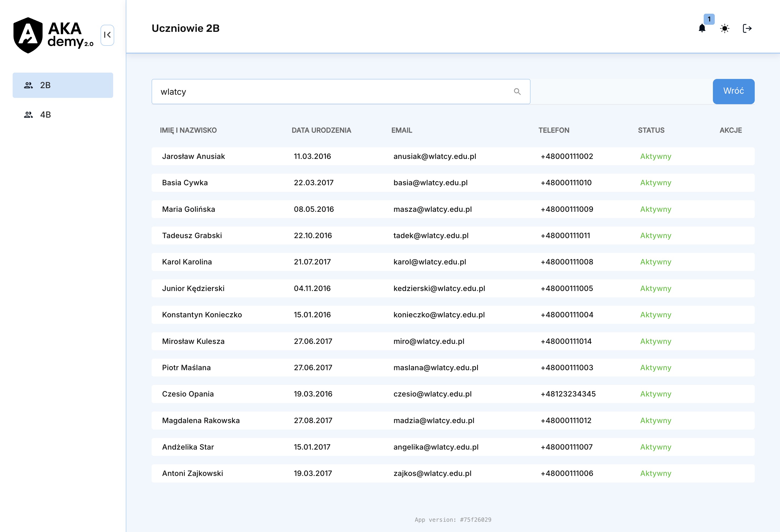Sort by Imię i nazwisko column header

tap(188, 130)
